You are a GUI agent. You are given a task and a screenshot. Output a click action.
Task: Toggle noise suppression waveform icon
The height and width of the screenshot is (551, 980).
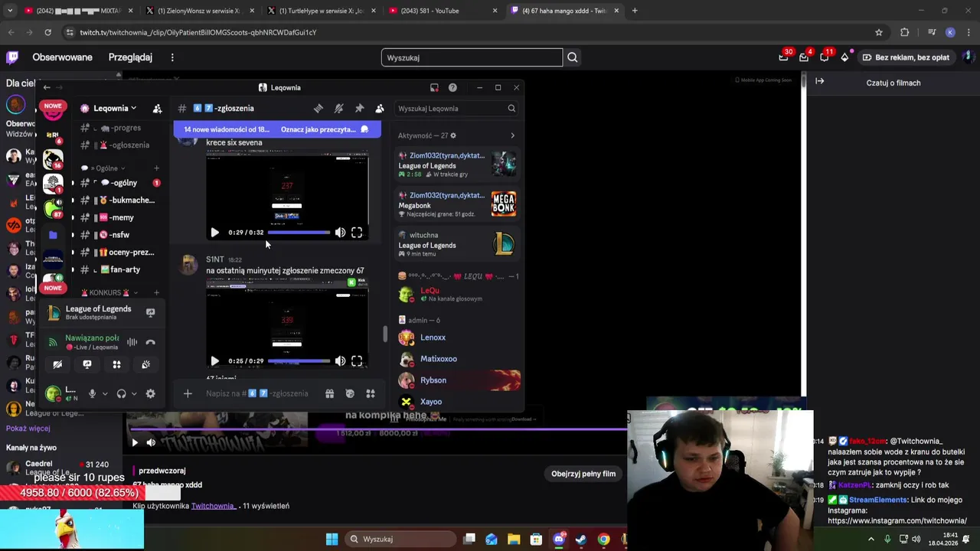point(132,343)
